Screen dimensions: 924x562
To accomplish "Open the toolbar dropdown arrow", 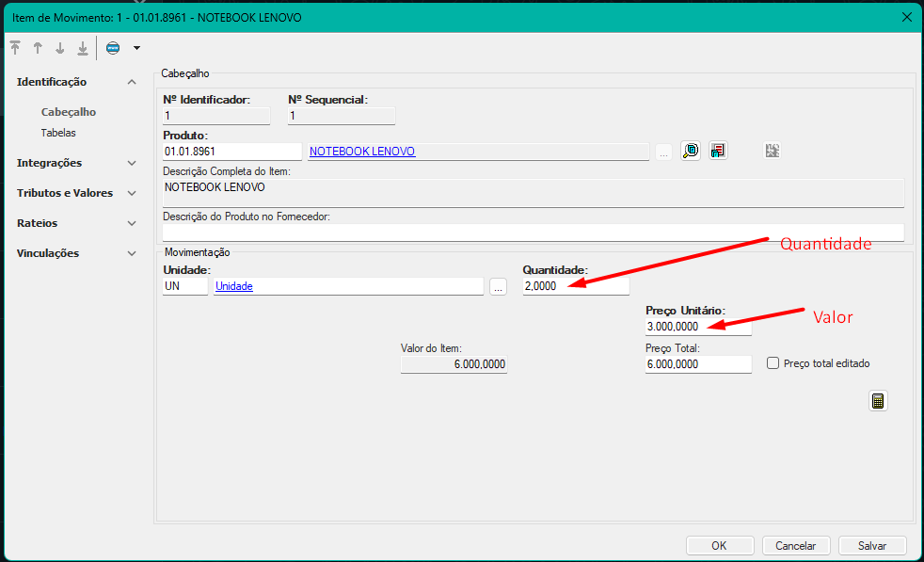I will [136, 48].
